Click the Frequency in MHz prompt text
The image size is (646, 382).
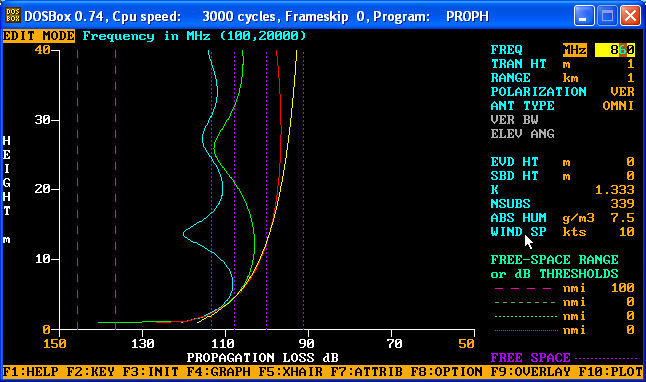194,36
